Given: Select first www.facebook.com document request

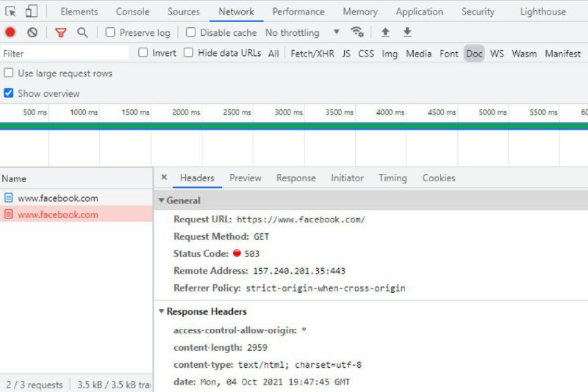Looking at the screenshot, I should (x=76, y=198).
